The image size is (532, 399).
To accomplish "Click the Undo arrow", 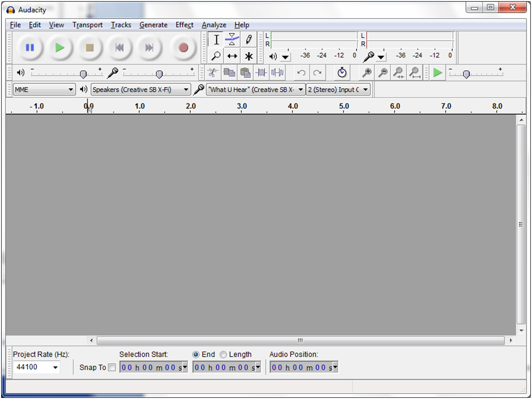I will click(301, 73).
